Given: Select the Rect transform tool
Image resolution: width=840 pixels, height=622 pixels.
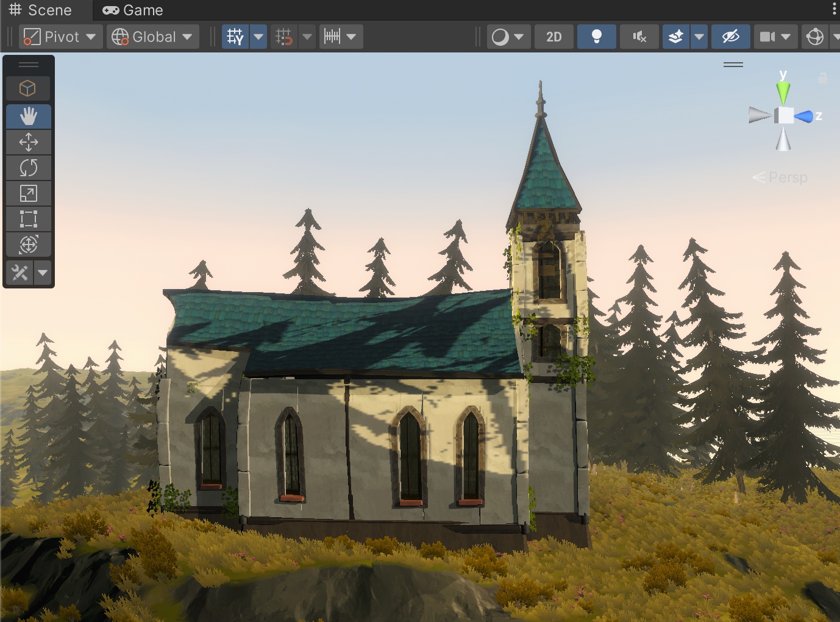Looking at the screenshot, I should click(28, 219).
